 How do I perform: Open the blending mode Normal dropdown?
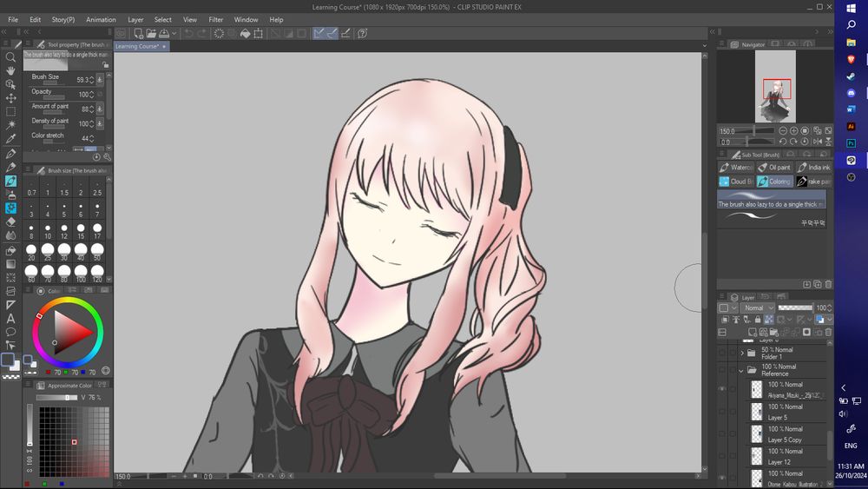[x=757, y=307]
